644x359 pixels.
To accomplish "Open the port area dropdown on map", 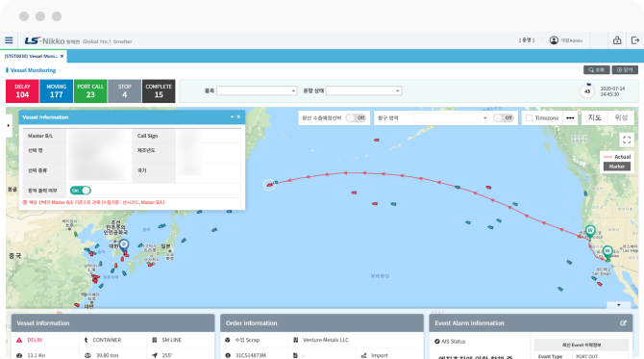I will point(451,118).
